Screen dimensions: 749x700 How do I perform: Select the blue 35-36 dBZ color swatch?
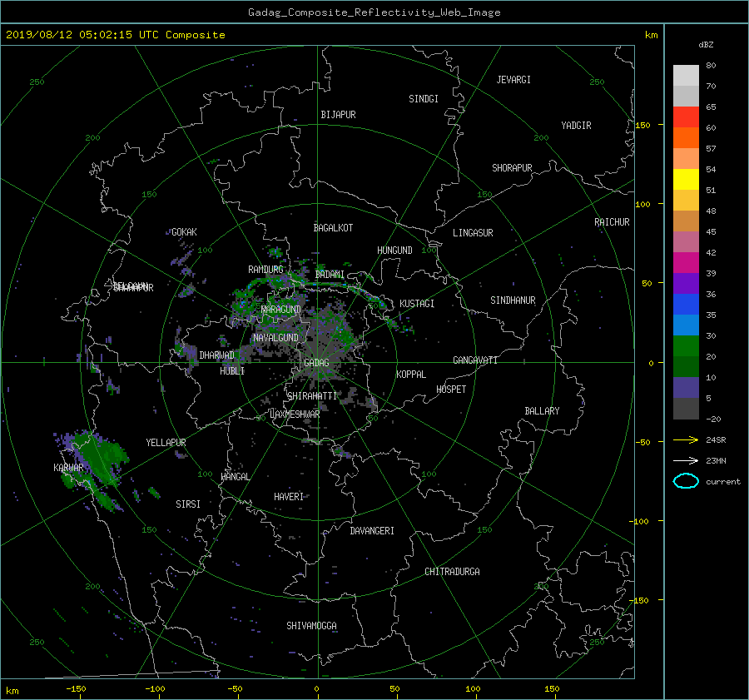pos(686,304)
